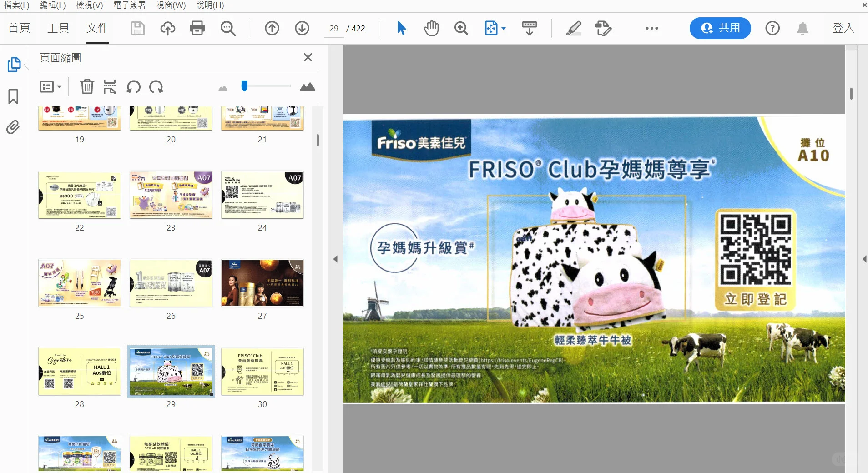Select the highlight pen tool
The width and height of the screenshot is (868, 473).
(x=573, y=28)
